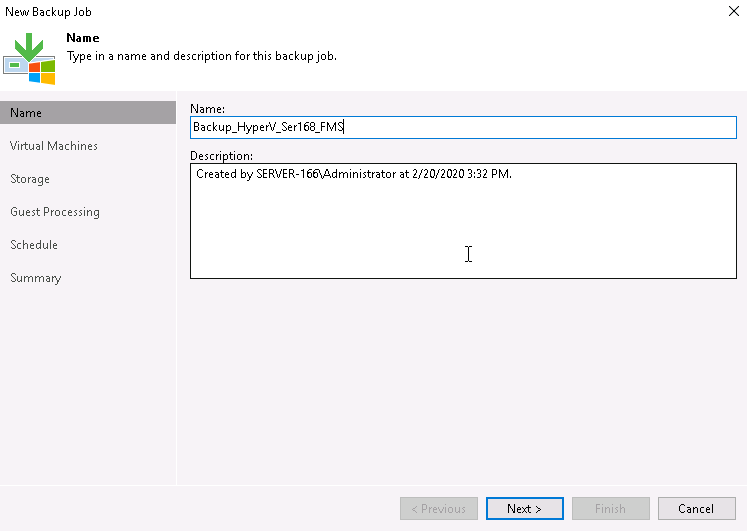Click the header instruction text about name and description
Screen dimensions: 747x531
201,56
